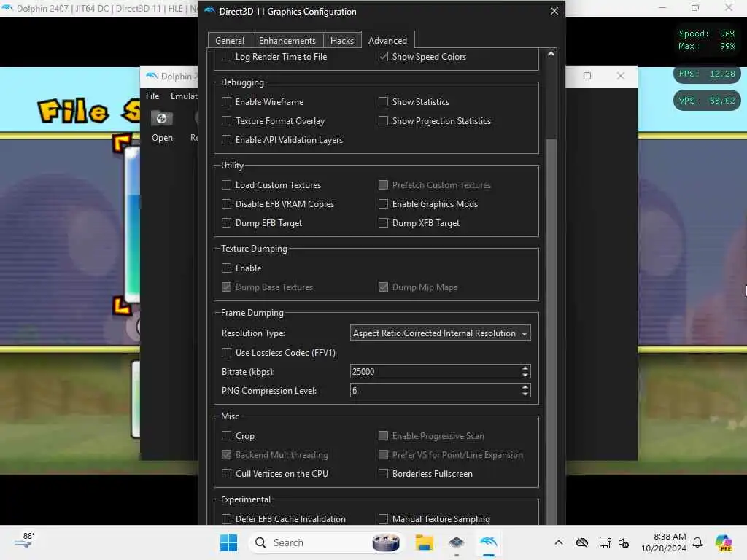Open the Emulation menu in Dolphin window

(184, 96)
